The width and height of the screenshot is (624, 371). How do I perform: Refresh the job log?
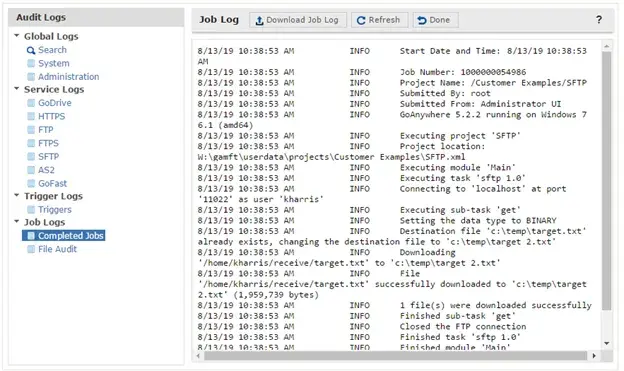(x=379, y=20)
